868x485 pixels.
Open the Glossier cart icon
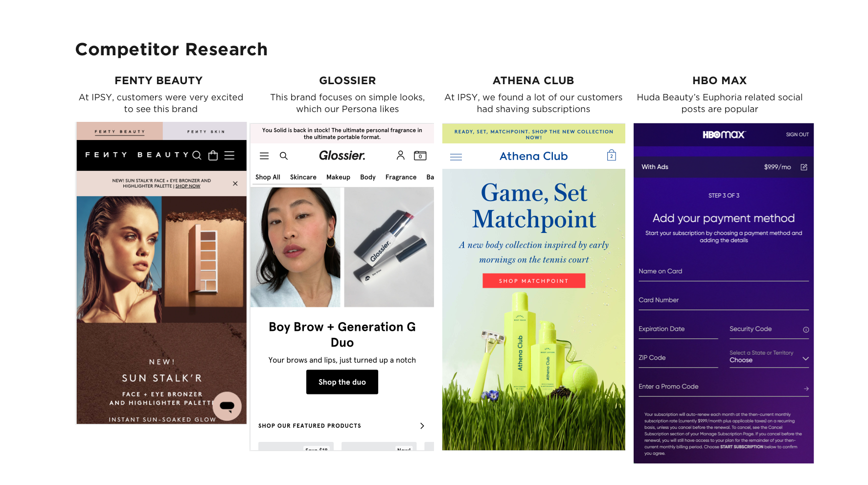(420, 155)
